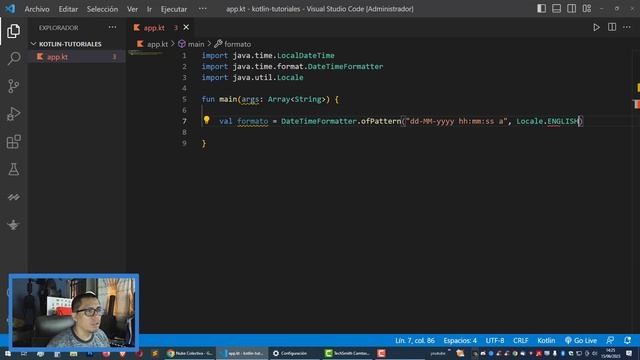
Task: Open Explorer panel more actions ellipsis
Action: 112,27
